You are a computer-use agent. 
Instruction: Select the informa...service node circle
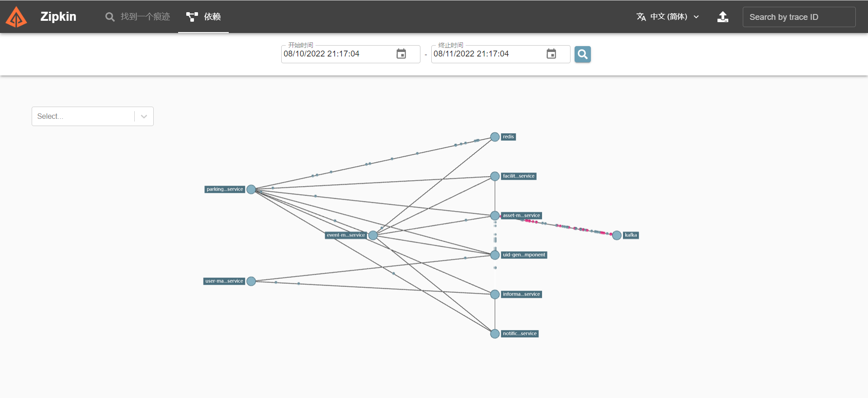pos(495,294)
